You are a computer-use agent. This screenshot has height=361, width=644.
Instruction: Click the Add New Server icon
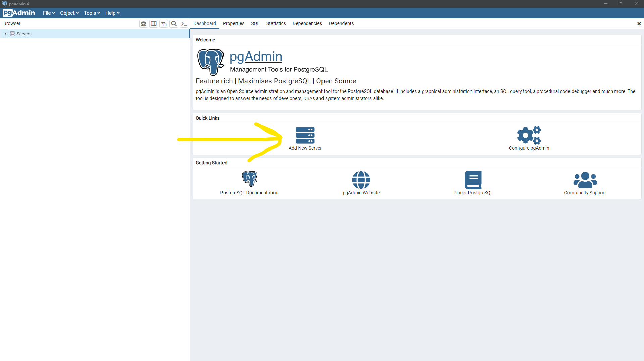[x=305, y=135]
